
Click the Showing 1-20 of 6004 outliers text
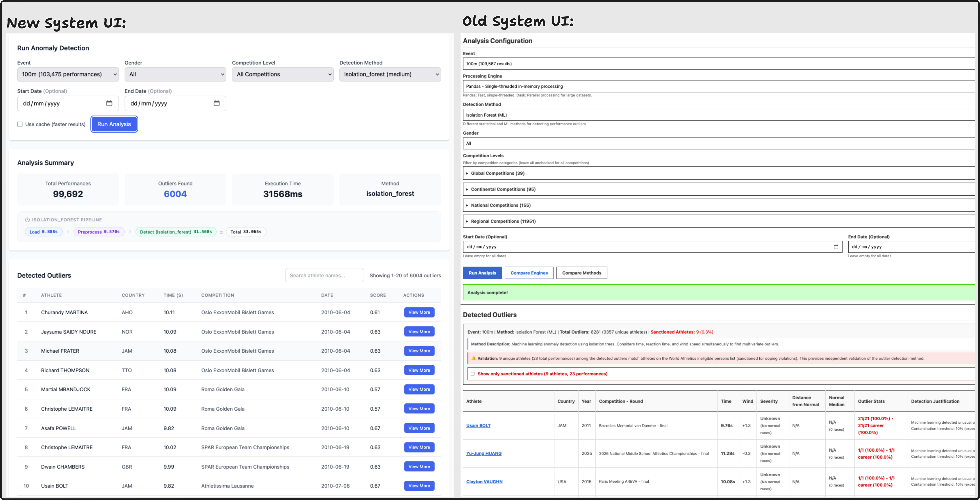point(405,276)
